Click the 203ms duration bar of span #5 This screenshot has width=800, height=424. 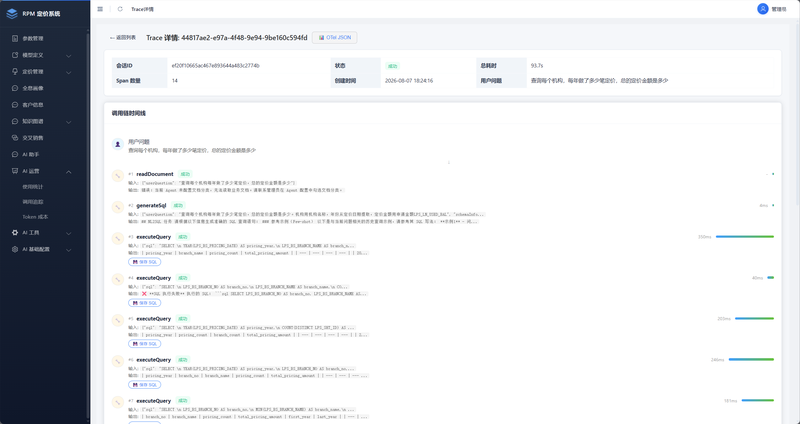tap(755, 318)
